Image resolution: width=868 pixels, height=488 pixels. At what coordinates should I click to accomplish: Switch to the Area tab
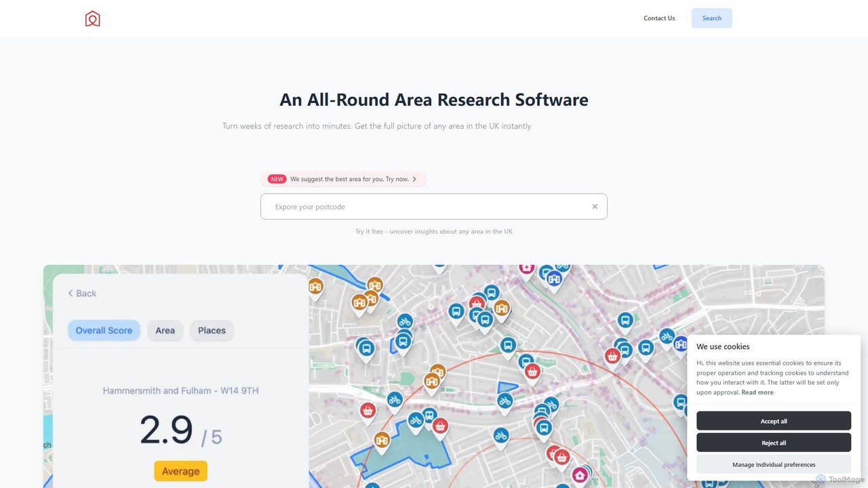coord(165,331)
